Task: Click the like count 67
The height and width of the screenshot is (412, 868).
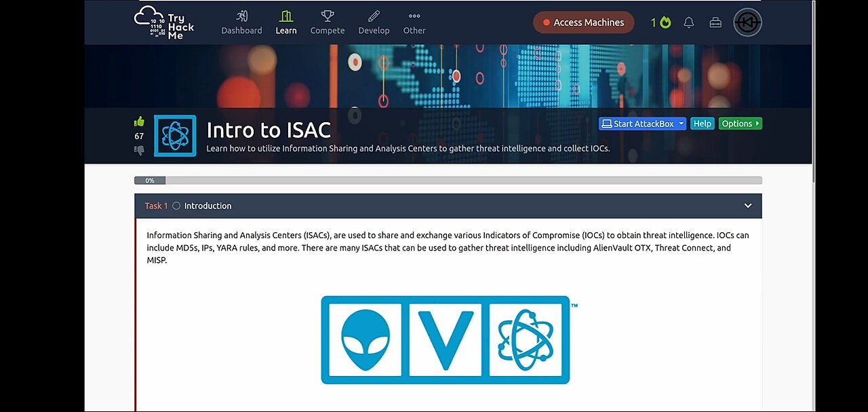Action: pos(139,136)
